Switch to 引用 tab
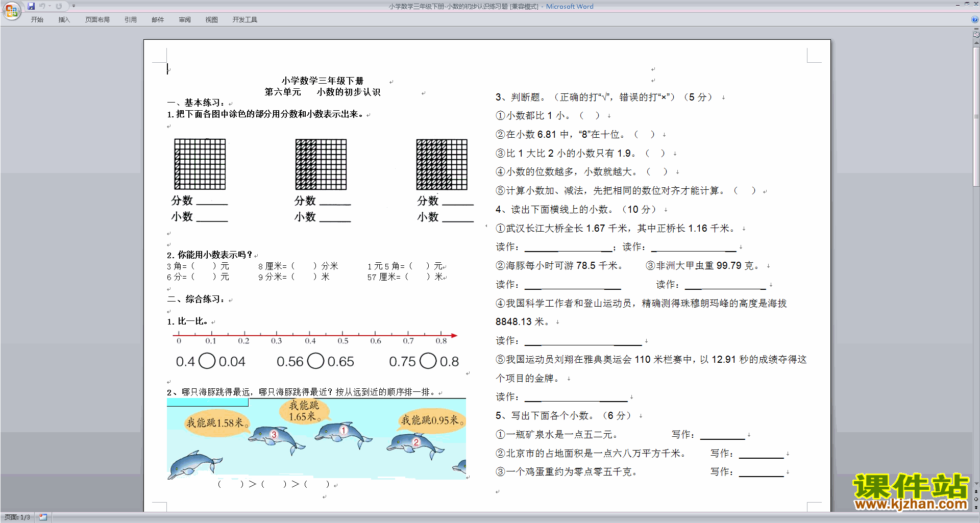 click(131, 20)
